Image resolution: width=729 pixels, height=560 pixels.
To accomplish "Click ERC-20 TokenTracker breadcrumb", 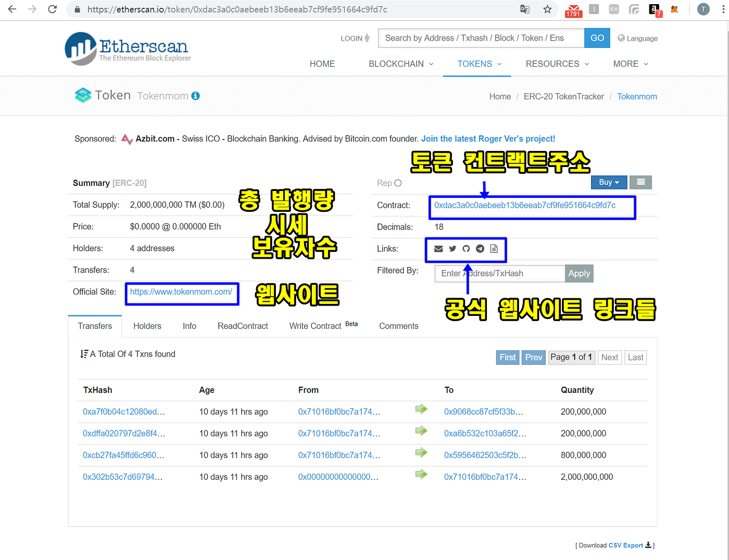I will (x=564, y=96).
